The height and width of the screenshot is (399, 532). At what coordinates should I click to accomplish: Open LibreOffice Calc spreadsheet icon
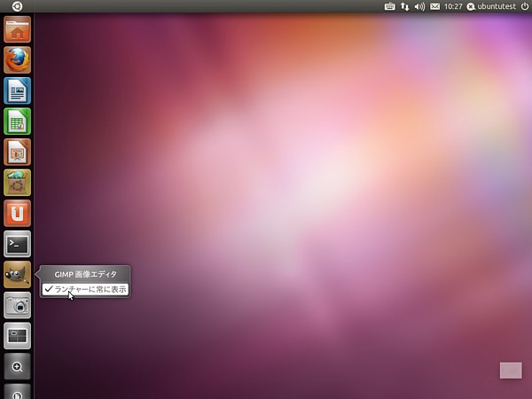[x=18, y=121]
